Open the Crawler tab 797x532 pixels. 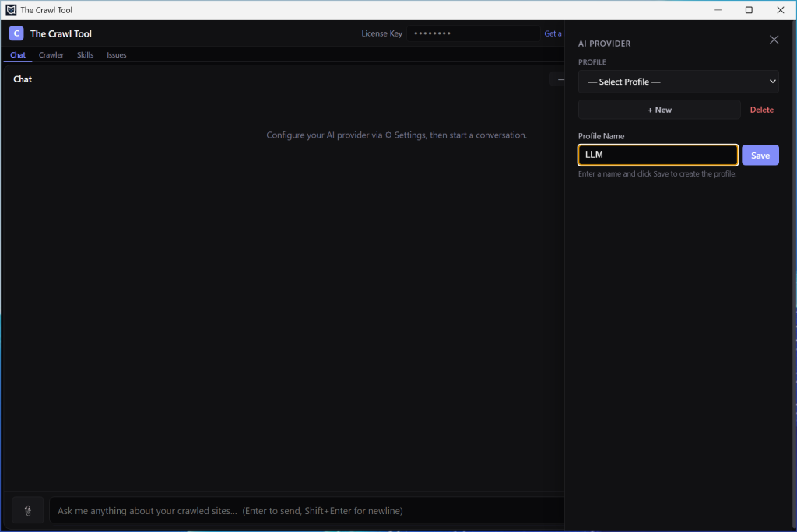click(x=51, y=55)
